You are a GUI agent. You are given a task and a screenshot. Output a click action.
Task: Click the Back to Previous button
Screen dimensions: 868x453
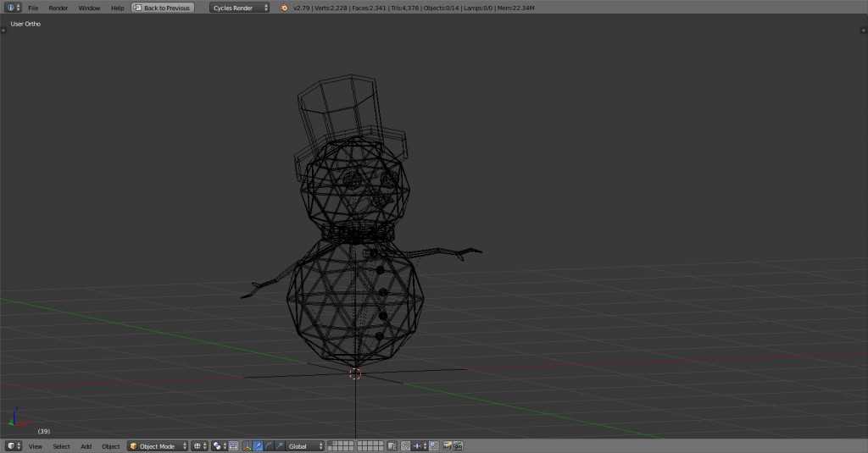[x=163, y=8]
